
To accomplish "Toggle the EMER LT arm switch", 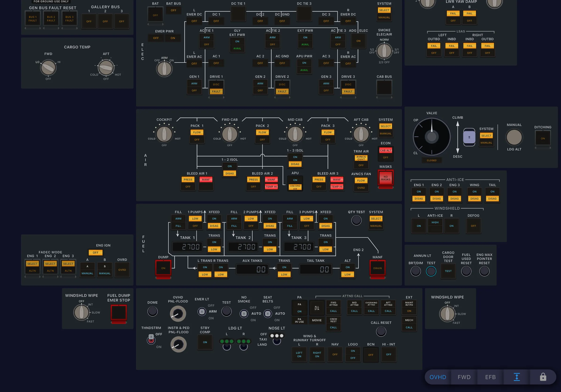I will 202,311.
